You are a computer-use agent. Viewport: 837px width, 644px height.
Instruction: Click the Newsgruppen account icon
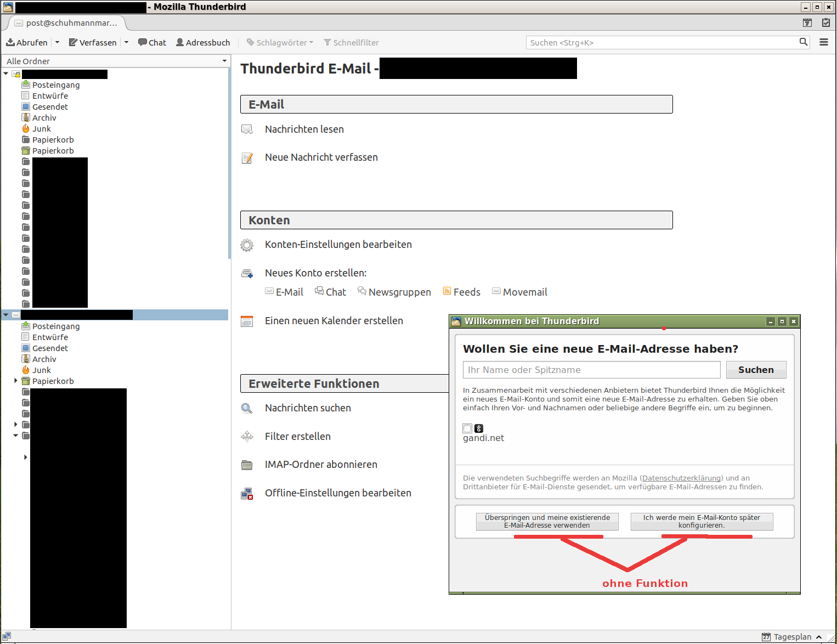pos(362,291)
